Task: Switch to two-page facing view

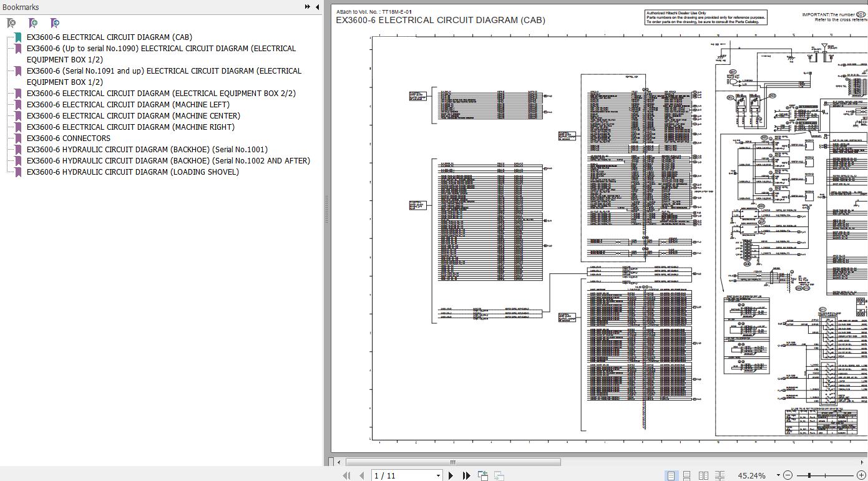Action: (x=703, y=475)
